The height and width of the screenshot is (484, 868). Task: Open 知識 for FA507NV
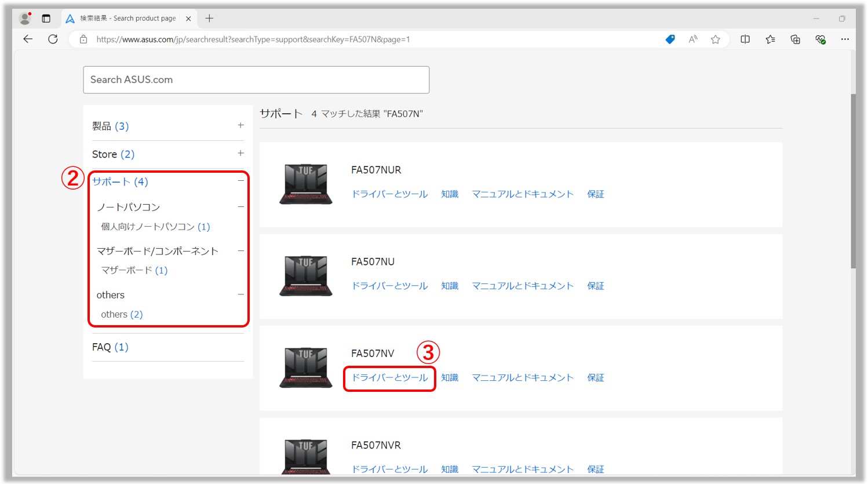[x=450, y=378]
